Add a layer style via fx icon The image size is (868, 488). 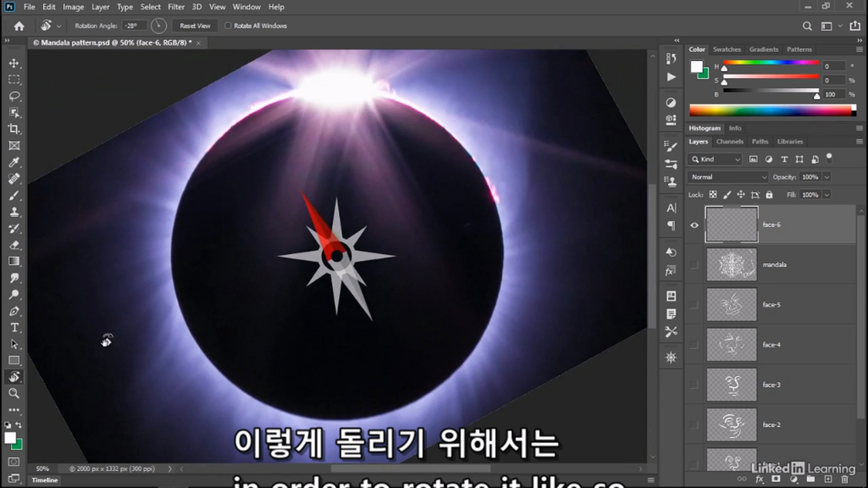click(760, 479)
